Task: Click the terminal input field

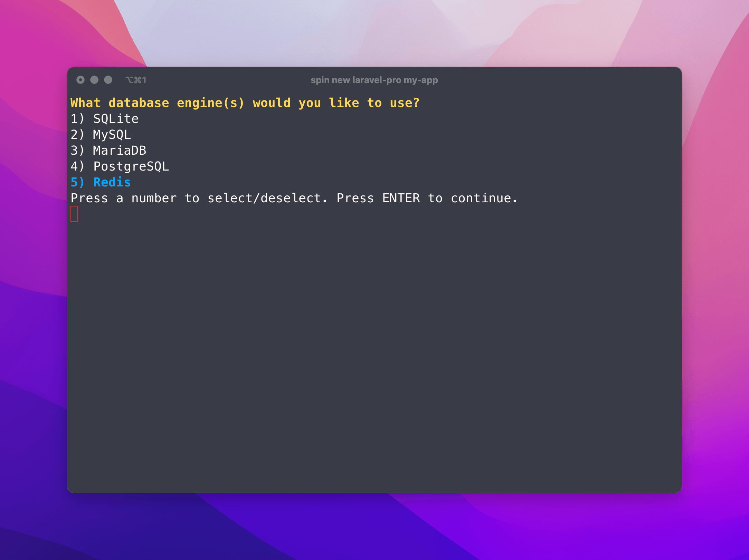Action: [x=75, y=213]
